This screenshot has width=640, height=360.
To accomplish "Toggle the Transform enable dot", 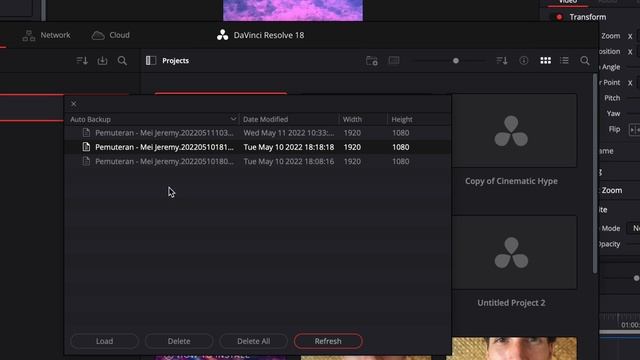I will coord(559,17).
